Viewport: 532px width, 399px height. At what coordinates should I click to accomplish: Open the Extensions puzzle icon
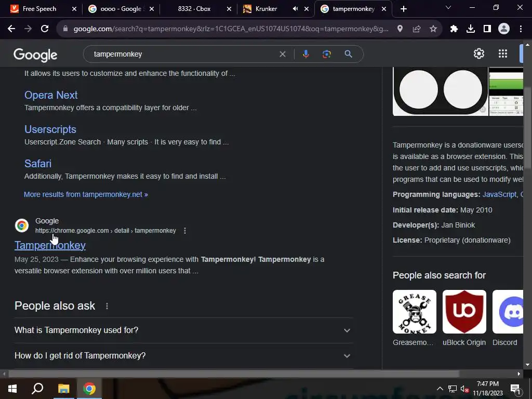(454, 29)
